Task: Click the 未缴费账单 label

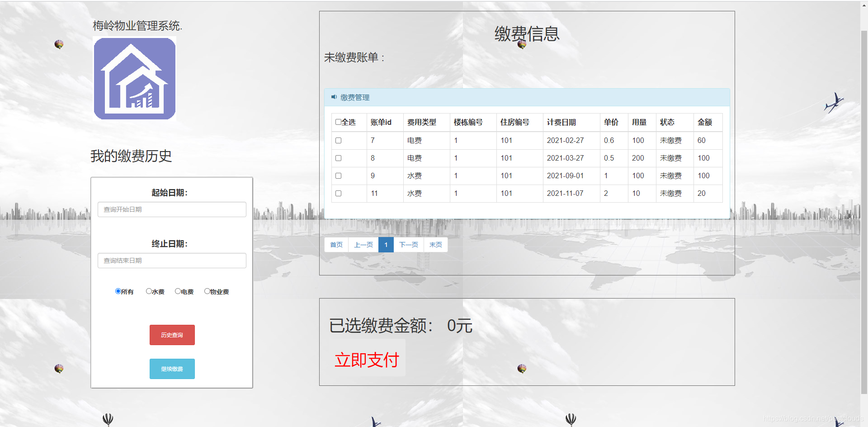Action: tap(354, 57)
